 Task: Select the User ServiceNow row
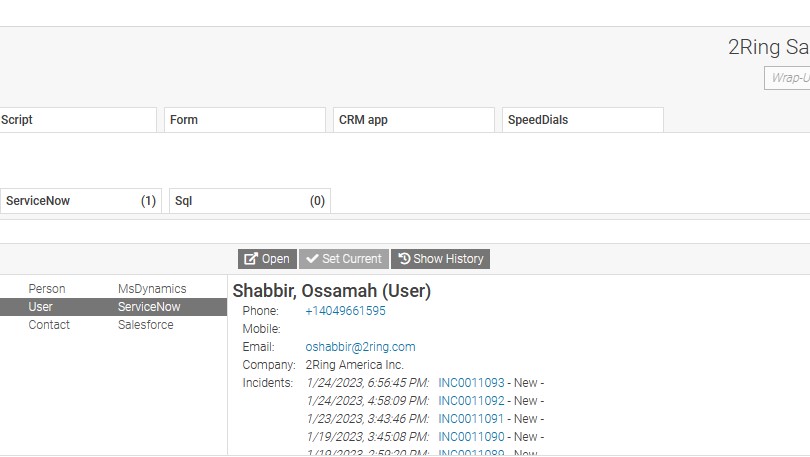coord(113,307)
